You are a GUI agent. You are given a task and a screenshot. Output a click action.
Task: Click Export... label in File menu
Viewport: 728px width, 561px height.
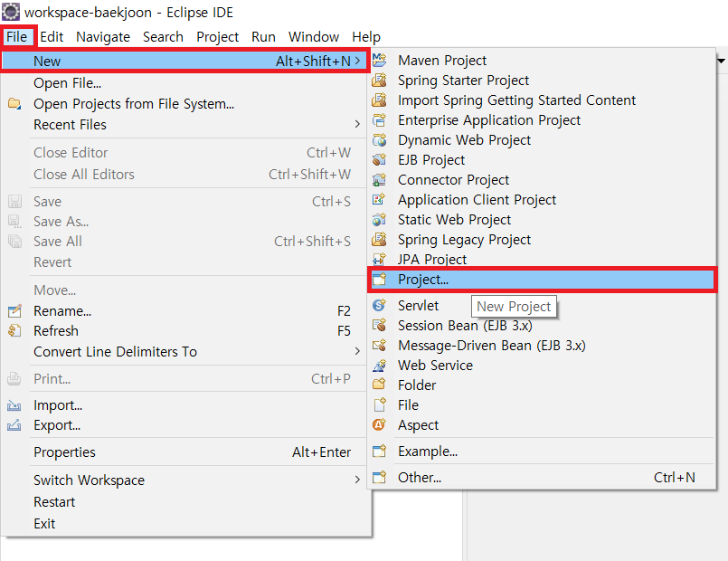pos(57,425)
